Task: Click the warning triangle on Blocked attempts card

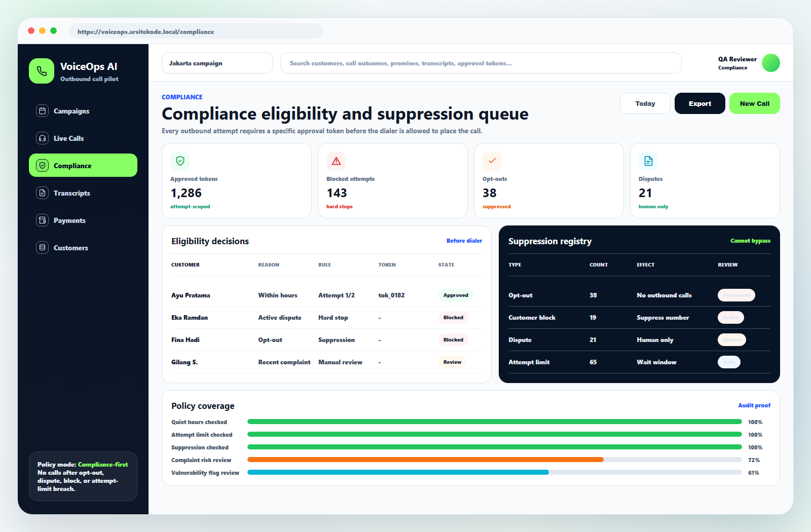Action: (x=336, y=161)
